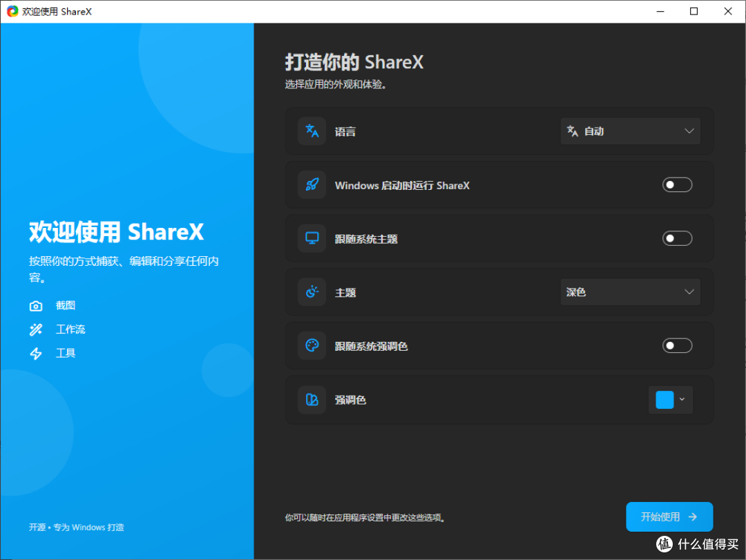
Task: Click the 主题 setting label
Action: click(345, 293)
